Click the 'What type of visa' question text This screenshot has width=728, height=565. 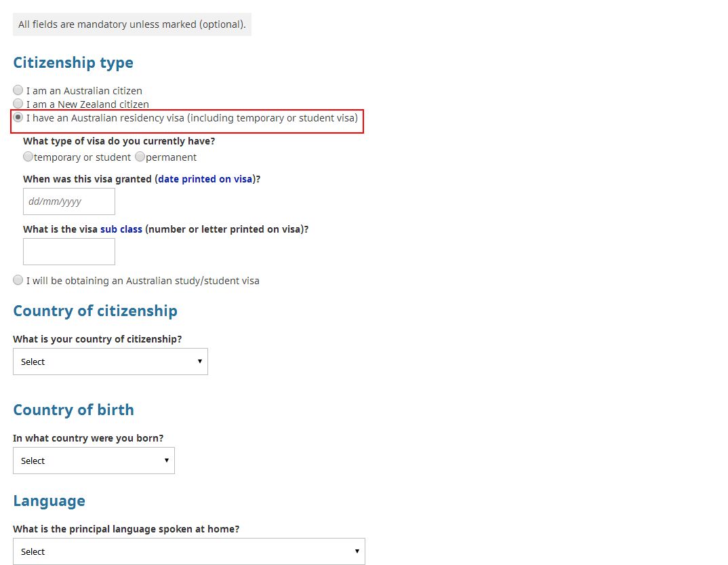[x=119, y=141]
